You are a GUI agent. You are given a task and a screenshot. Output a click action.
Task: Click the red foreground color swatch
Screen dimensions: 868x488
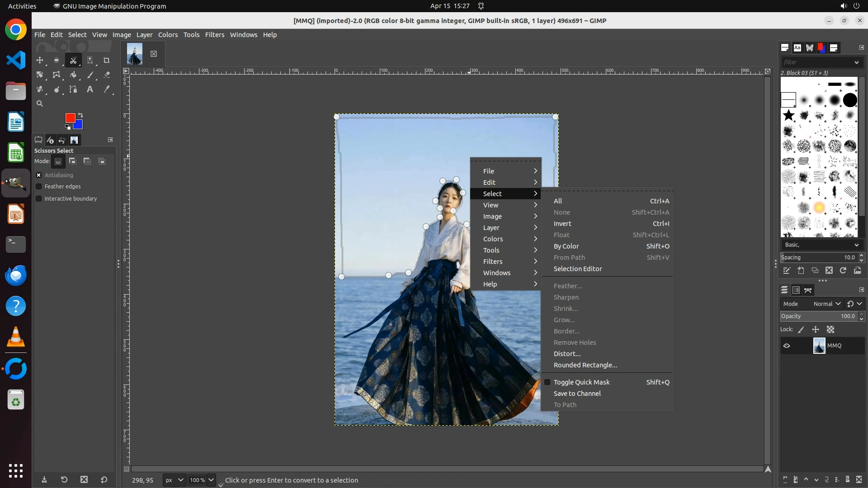(x=70, y=118)
